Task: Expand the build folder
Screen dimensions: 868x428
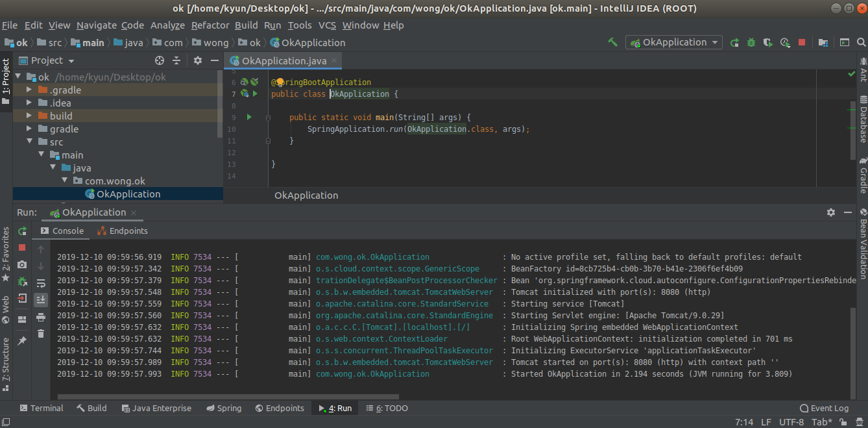Action: pos(29,116)
